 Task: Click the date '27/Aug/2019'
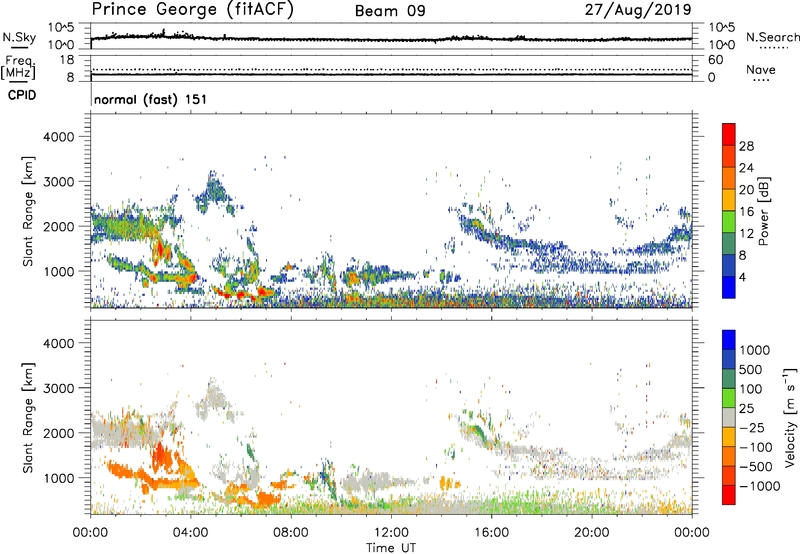(638, 10)
